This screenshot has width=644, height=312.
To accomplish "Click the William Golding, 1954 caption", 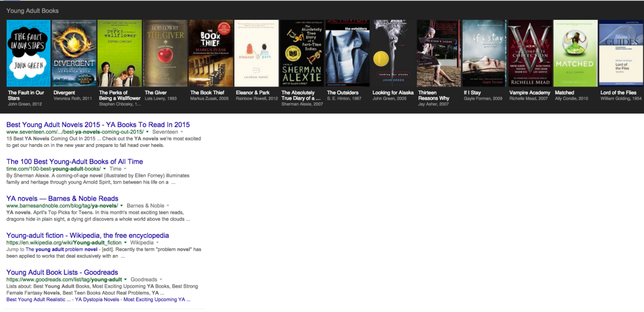I will coord(621,99).
